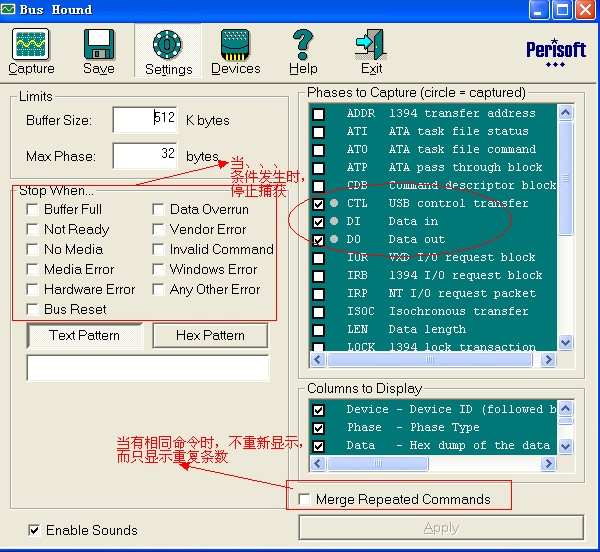Click the Phases list horizontal scroll thumb

pyautogui.click(x=430, y=359)
